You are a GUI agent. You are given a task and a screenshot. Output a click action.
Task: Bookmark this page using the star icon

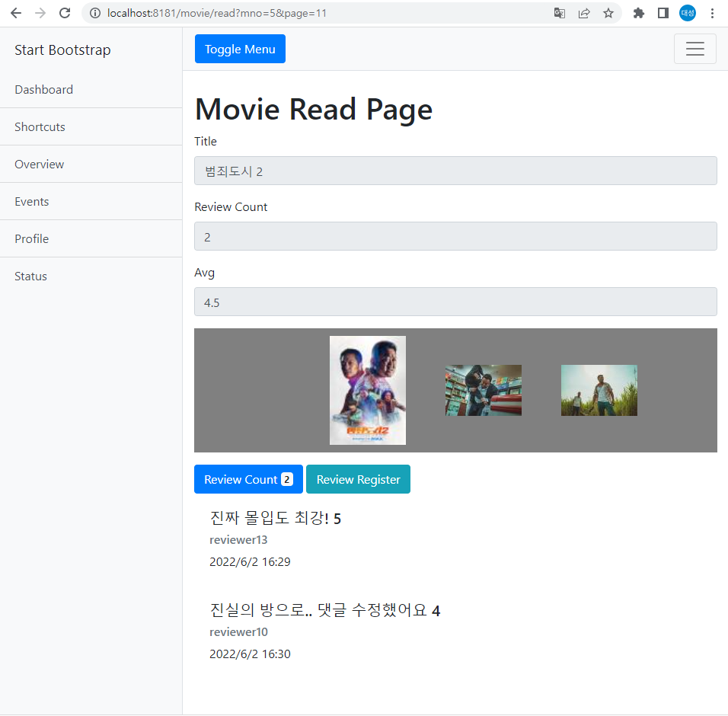[608, 13]
